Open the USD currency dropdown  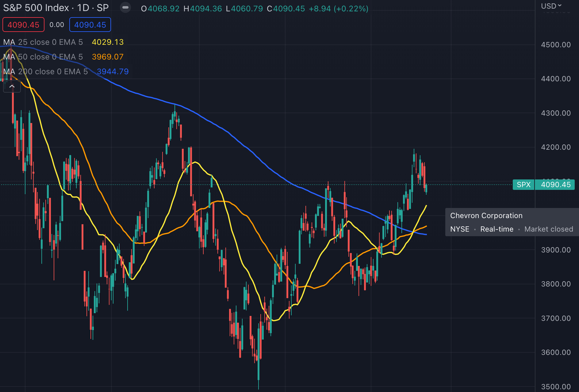(551, 6)
